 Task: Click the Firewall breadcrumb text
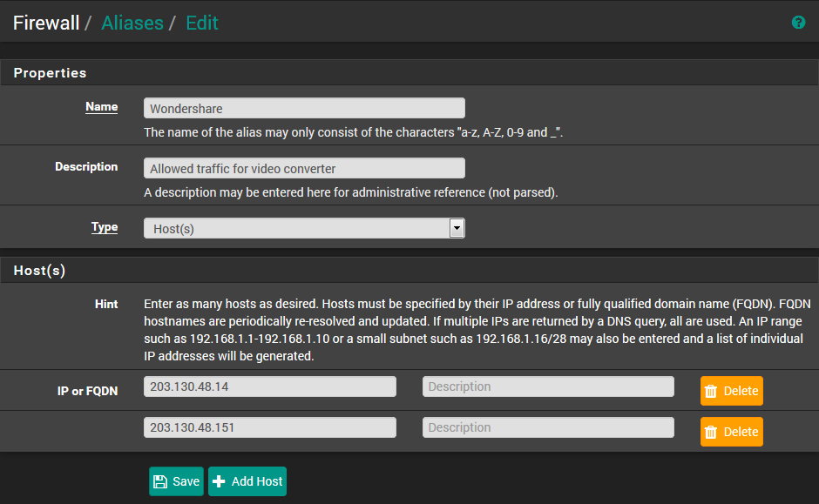coord(46,23)
